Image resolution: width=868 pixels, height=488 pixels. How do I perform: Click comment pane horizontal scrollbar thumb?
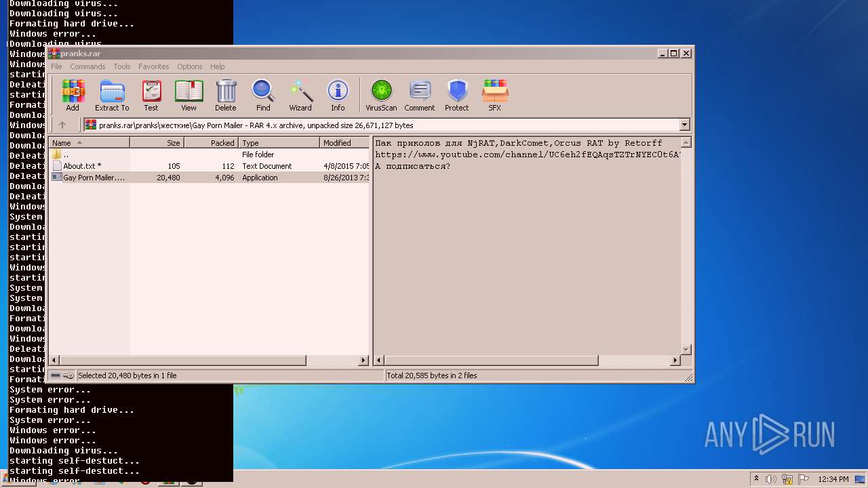[492, 361]
